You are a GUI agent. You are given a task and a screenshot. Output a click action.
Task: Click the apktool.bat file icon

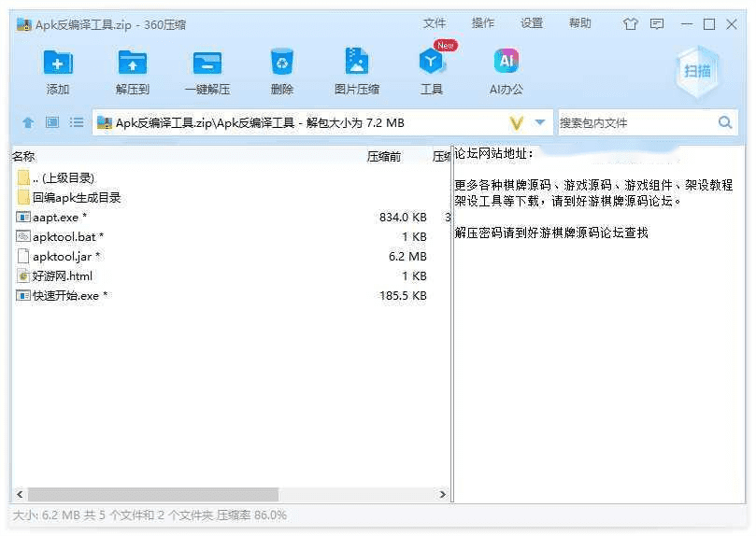[23, 236]
